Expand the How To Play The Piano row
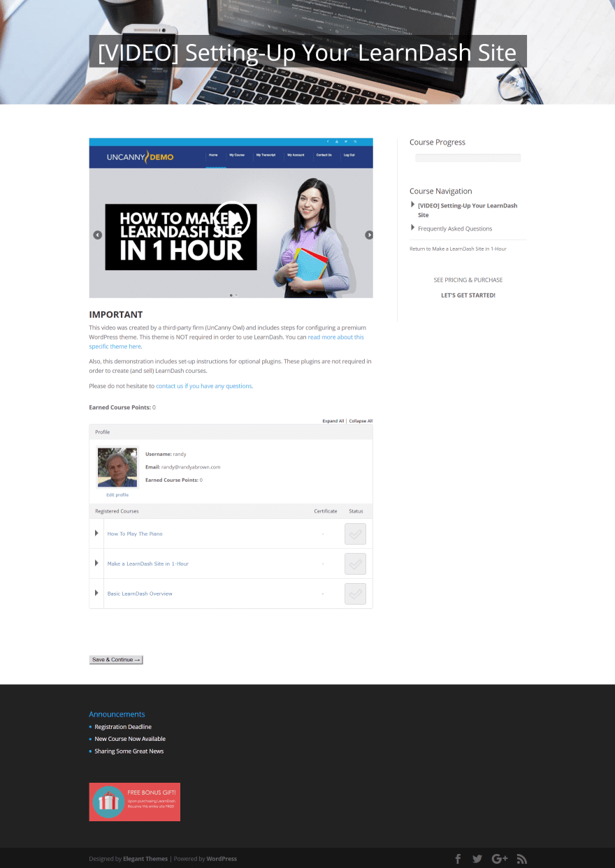Image resolution: width=615 pixels, height=868 pixels. click(x=96, y=533)
